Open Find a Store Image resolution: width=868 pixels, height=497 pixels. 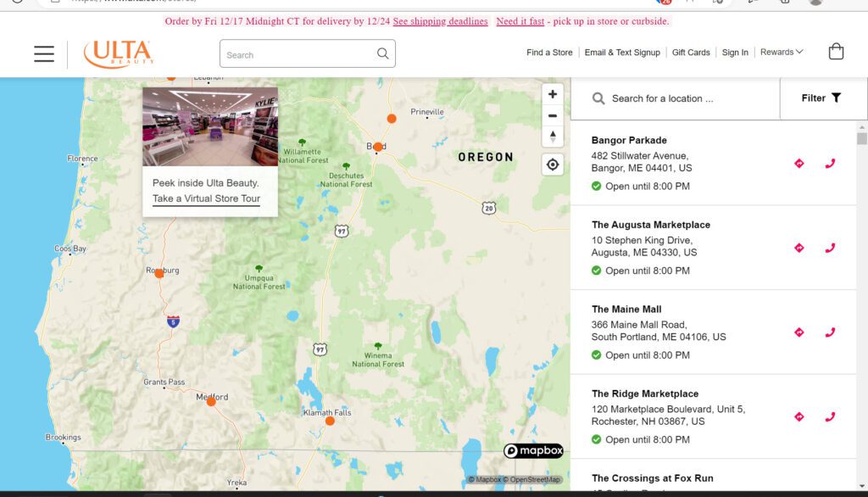click(x=549, y=52)
